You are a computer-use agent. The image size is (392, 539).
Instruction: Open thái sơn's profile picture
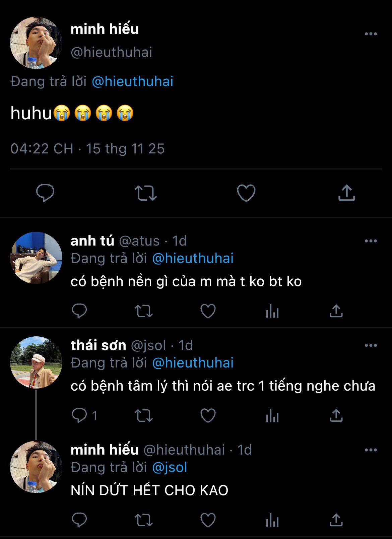(36, 362)
